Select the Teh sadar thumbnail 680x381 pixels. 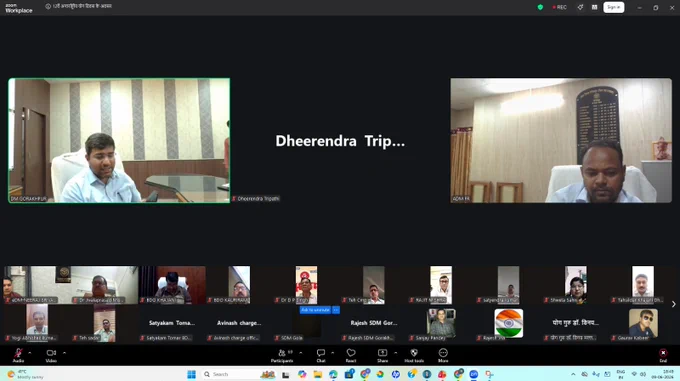click(x=105, y=323)
